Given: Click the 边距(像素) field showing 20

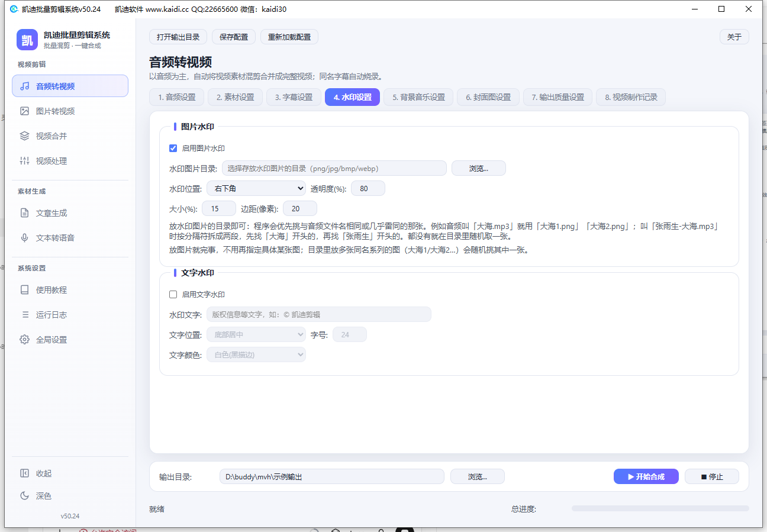Looking at the screenshot, I should [x=300, y=208].
